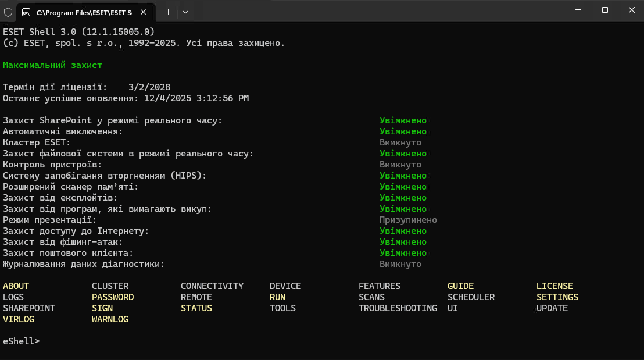Click the PASSWORD command in the list
The width and height of the screenshot is (644, 360).
tap(113, 297)
